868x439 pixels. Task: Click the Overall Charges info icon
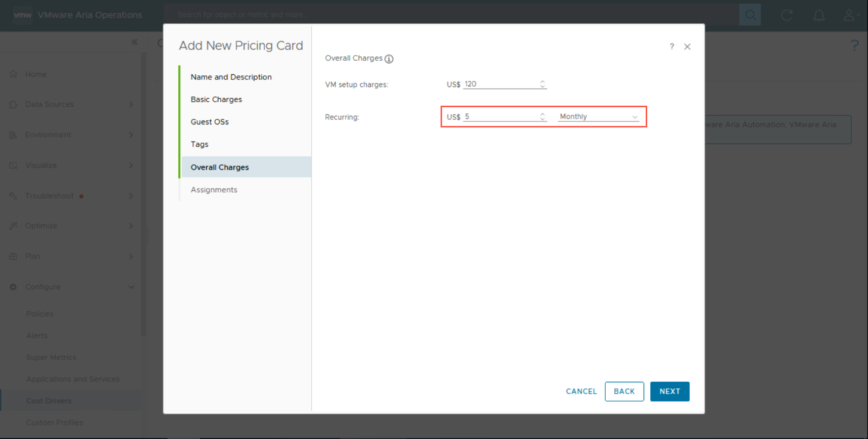[x=389, y=59]
